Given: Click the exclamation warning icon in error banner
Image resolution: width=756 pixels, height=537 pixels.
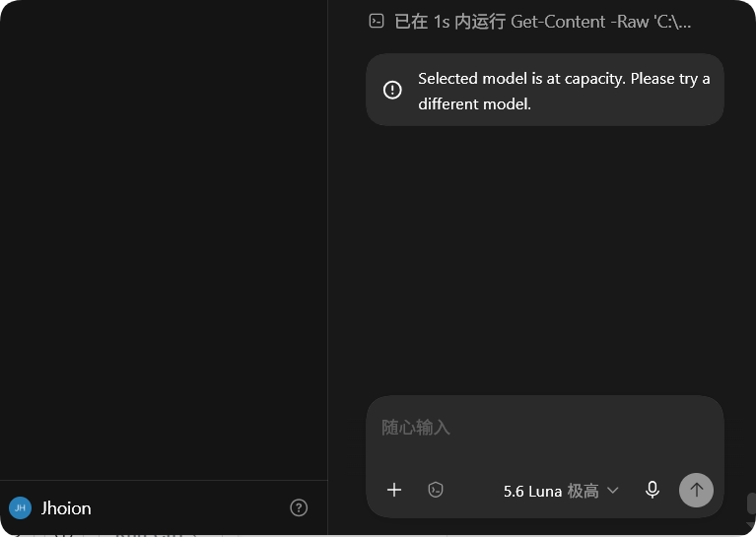Looking at the screenshot, I should (392, 90).
